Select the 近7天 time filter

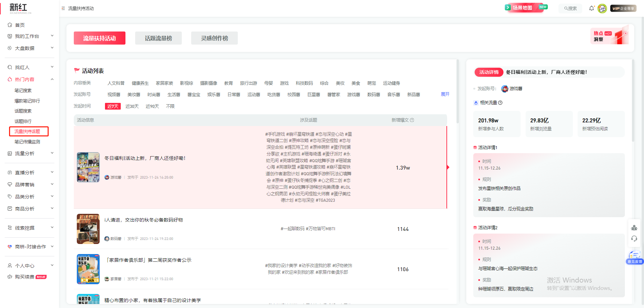coord(113,106)
